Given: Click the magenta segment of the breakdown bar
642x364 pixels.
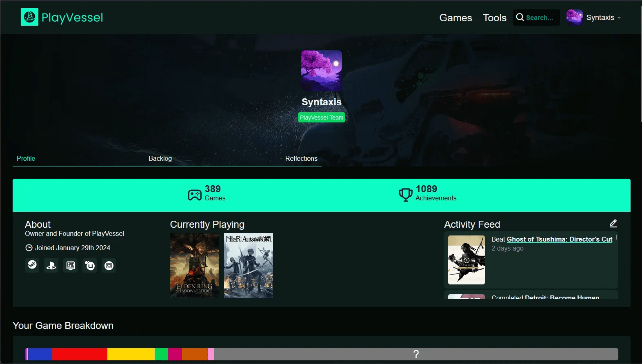Looking at the screenshot, I should [x=175, y=354].
